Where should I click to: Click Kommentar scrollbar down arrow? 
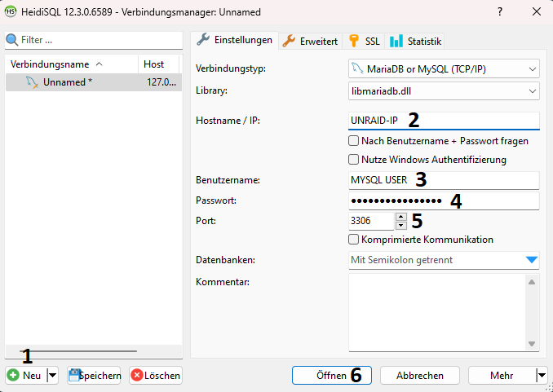[532, 344]
